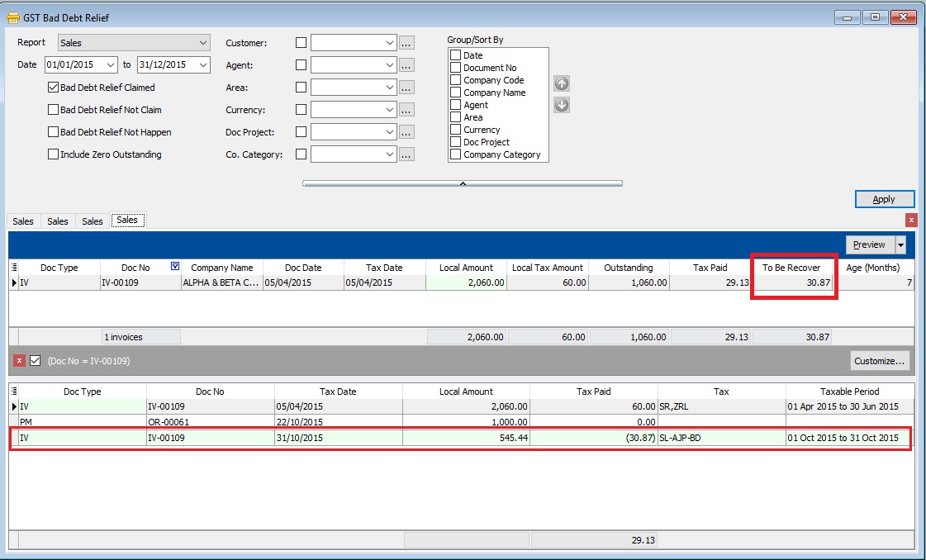Viewport: 926px width, 560px height.
Task: Uncheck Bad Debt Relief Claimed
Action: coord(54,88)
